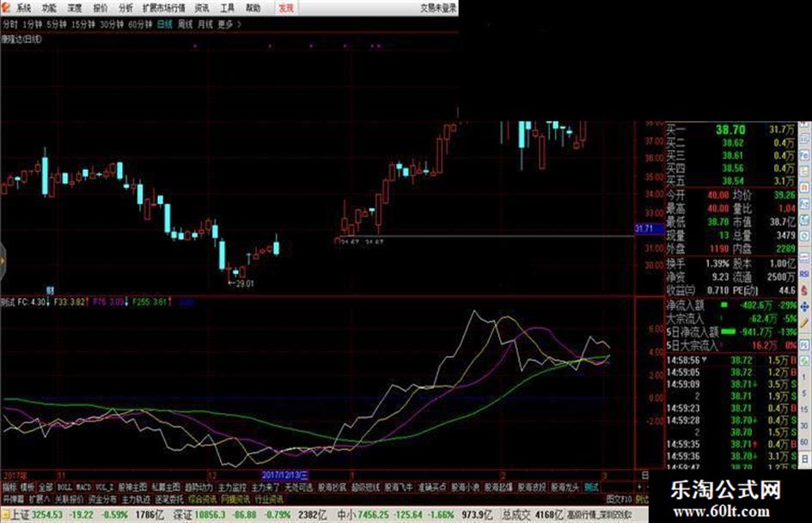The width and height of the screenshot is (812, 523).
Task: Open the 报价 menu
Action: tap(100, 8)
